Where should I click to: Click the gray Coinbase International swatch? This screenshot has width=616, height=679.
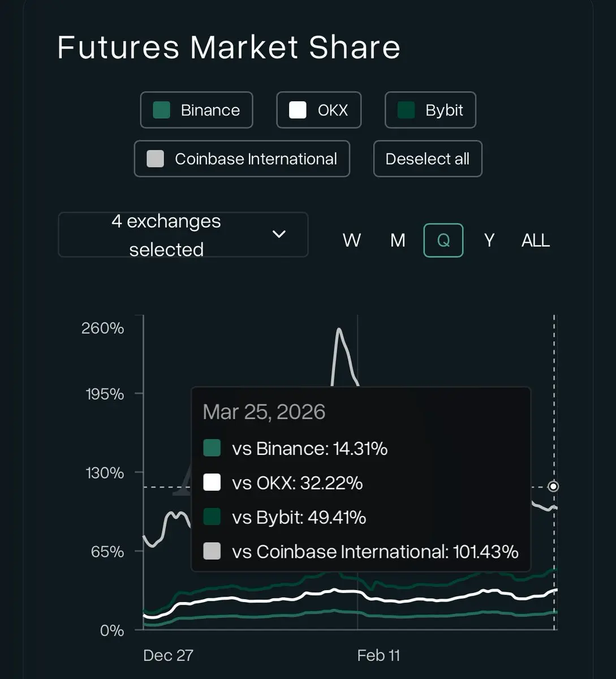(x=155, y=159)
